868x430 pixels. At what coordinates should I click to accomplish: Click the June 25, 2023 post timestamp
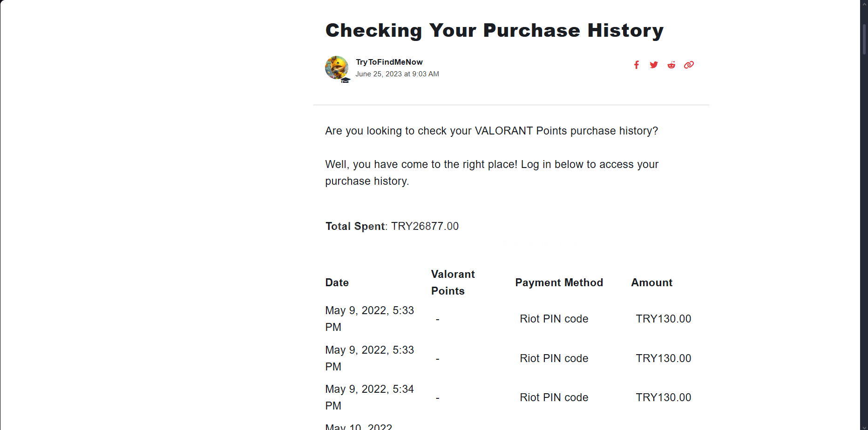pos(397,74)
